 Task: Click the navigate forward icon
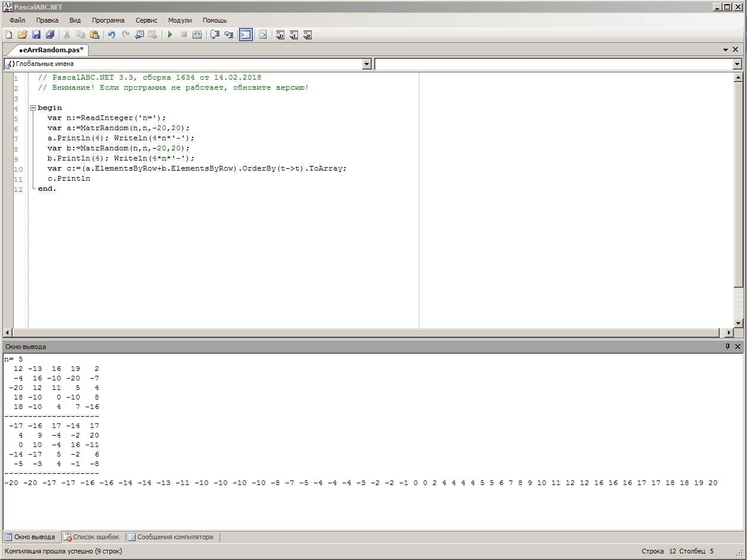pos(153,35)
